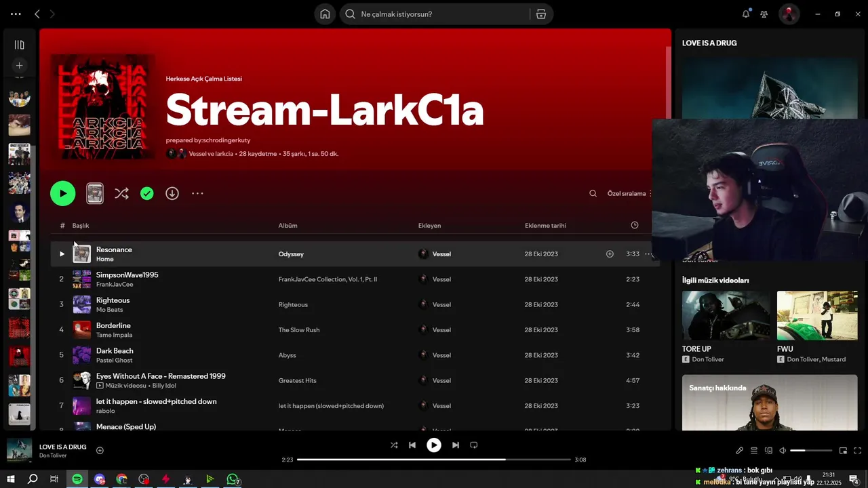This screenshot has height=488, width=868.
Task: Open 'The Slow Rush' album link
Action: 299,330
